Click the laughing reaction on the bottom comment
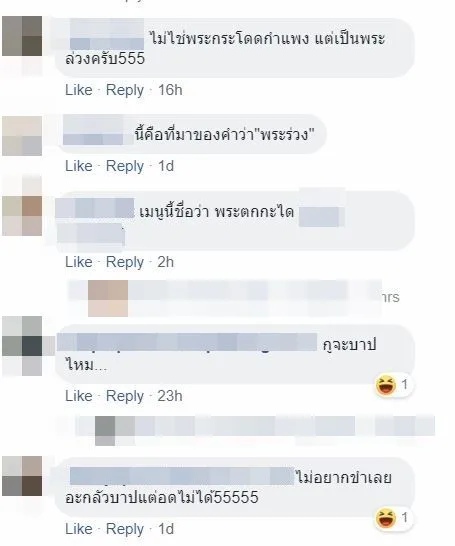The width and height of the screenshot is (455, 546). pos(393,518)
